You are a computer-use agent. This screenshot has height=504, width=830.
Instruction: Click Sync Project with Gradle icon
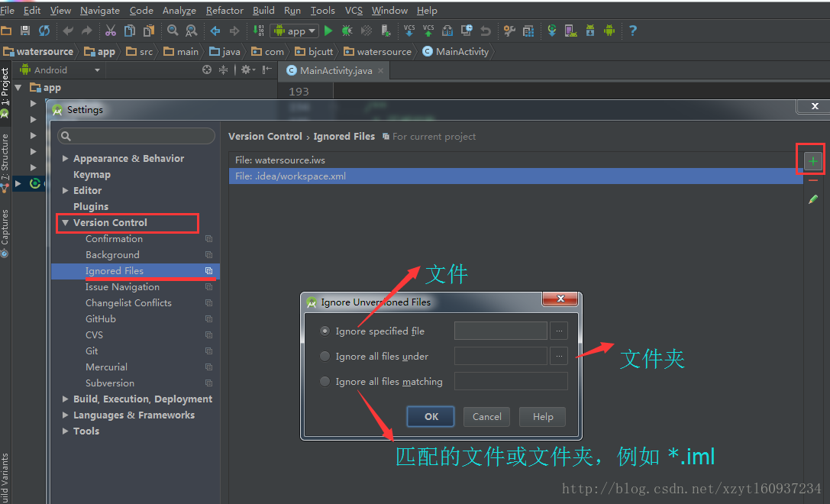551,31
